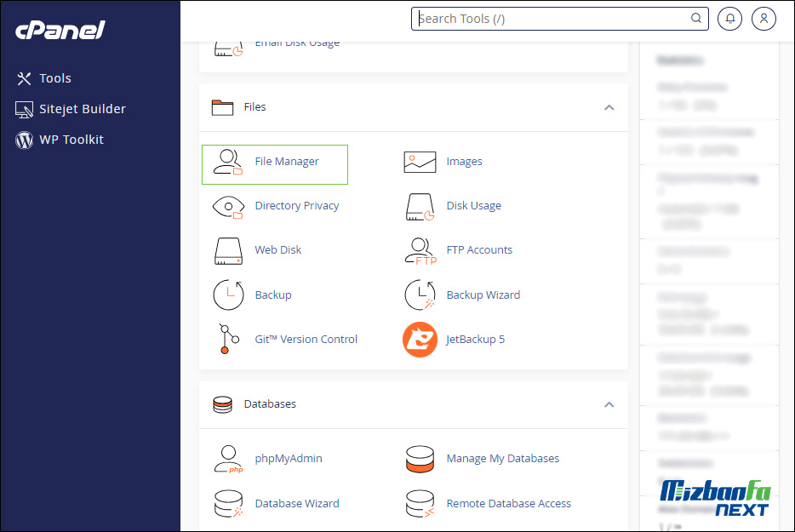Screen dimensions: 795x532
Task: Click the Remote Database Access icon
Action: (420, 504)
